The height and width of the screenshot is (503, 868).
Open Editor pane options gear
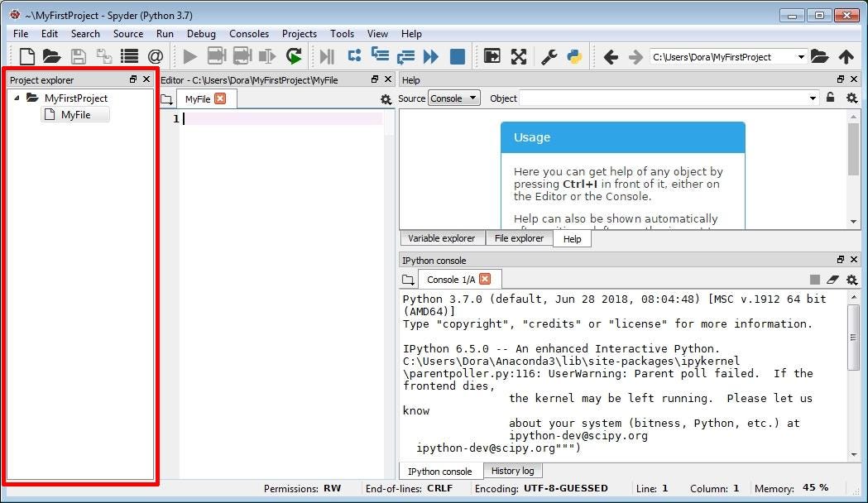[385, 99]
